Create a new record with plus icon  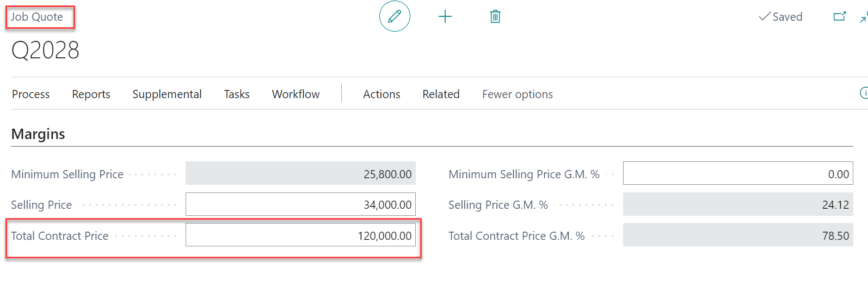(445, 17)
